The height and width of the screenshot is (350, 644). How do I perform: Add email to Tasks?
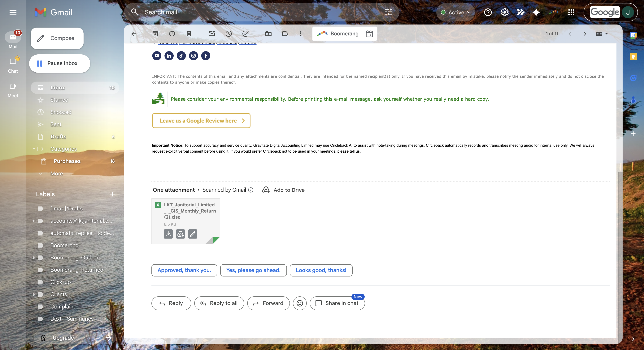[x=246, y=34]
